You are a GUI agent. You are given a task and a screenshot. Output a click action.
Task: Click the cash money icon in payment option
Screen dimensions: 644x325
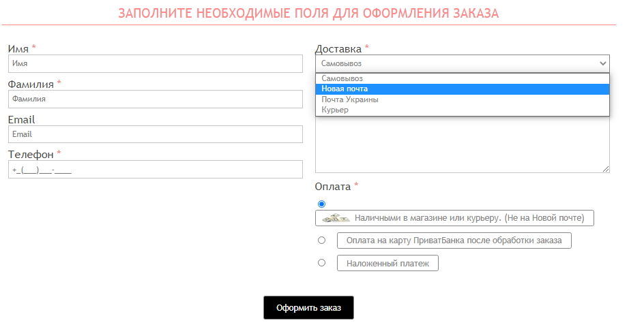point(336,218)
